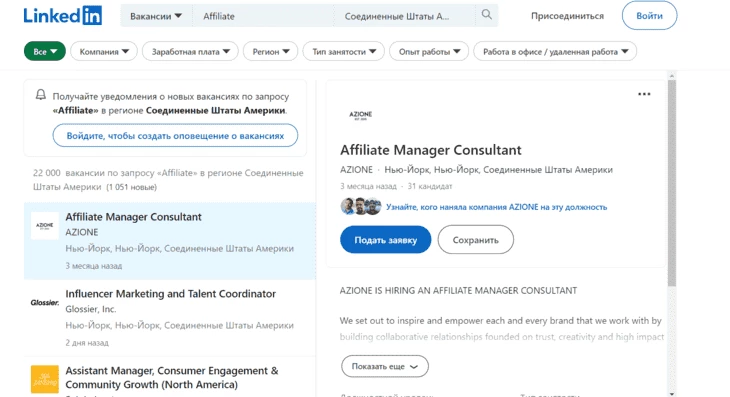Expand the Все filters dropdown
Image resolution: width=730 pixels, height=397 pixels.
click(x=45, y=52)
